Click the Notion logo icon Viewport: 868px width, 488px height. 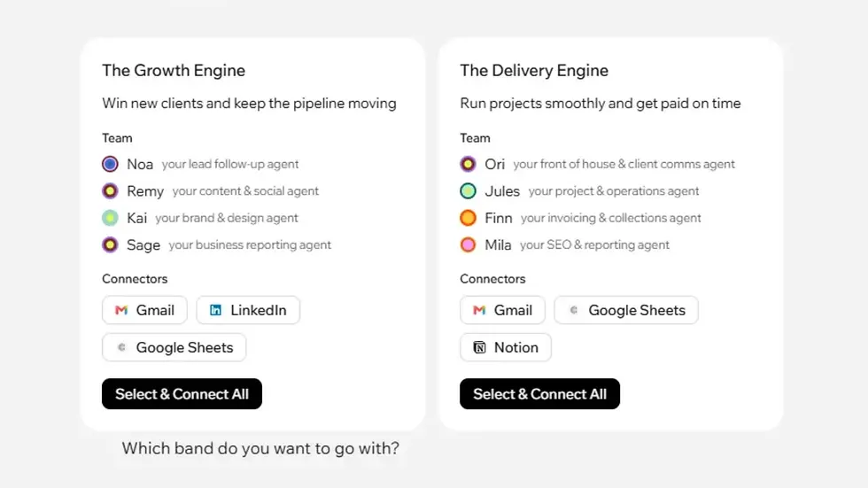click(x=479, y=347)
